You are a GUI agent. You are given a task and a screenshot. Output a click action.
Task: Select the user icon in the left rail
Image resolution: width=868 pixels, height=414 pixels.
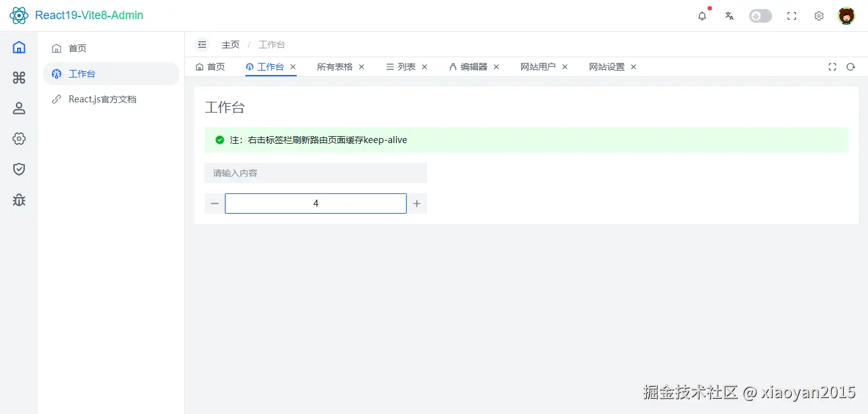pos(19,108)
